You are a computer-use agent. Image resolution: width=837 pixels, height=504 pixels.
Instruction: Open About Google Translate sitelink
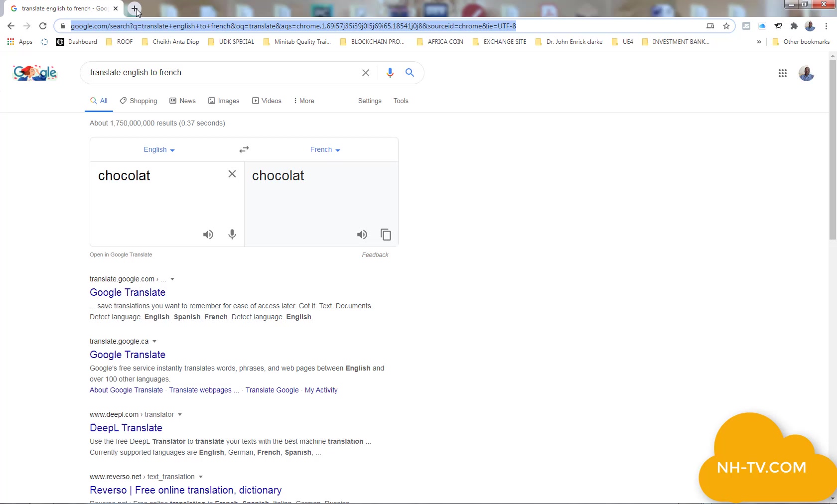(x=126, y=390)
